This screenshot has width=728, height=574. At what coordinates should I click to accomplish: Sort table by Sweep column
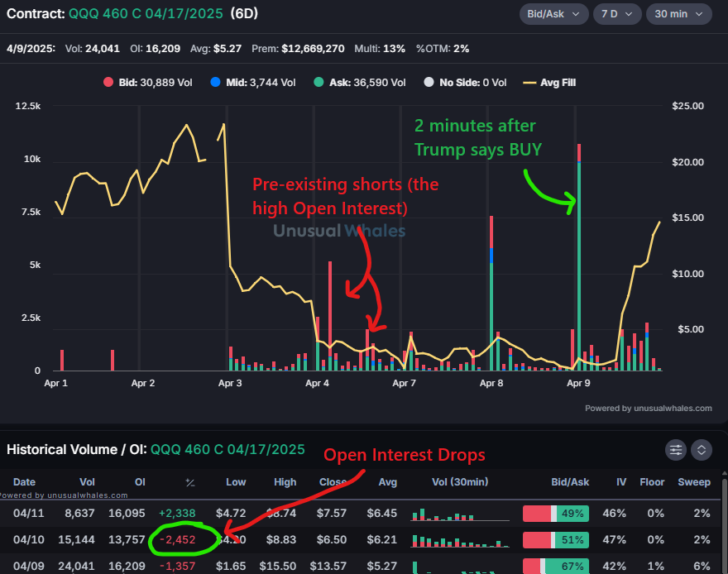click(694, 482)
